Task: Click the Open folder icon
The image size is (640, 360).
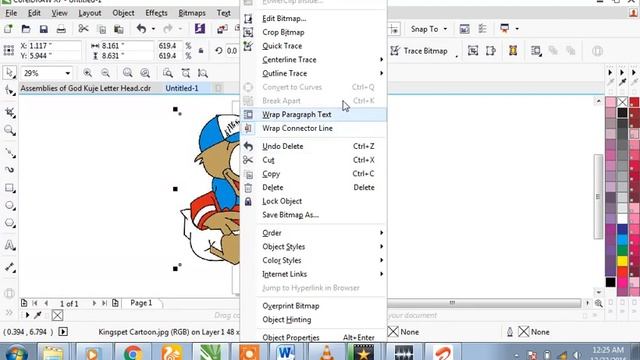Action: (26, 29)
